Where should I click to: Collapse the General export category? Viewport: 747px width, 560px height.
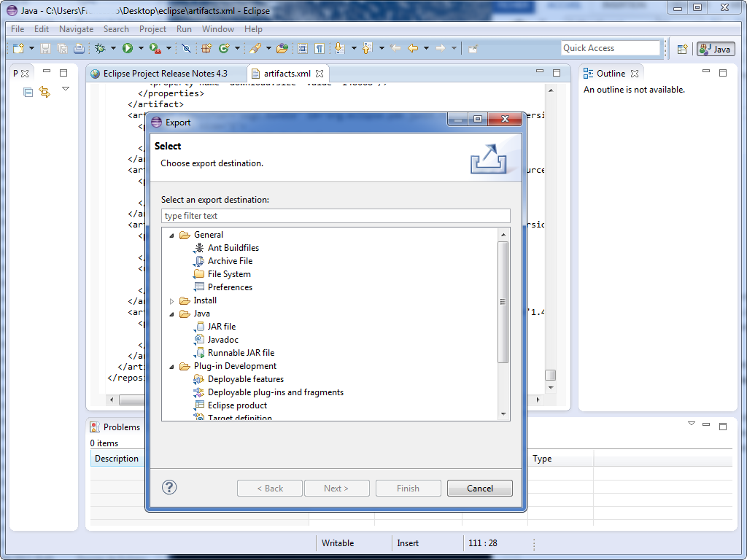pyautogui.click(x=172, y=235)
